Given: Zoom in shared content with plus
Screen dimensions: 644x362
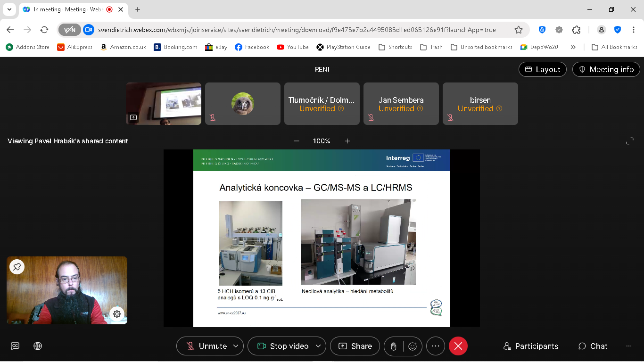Looking at the screenshot, I should tap(347, 141).
